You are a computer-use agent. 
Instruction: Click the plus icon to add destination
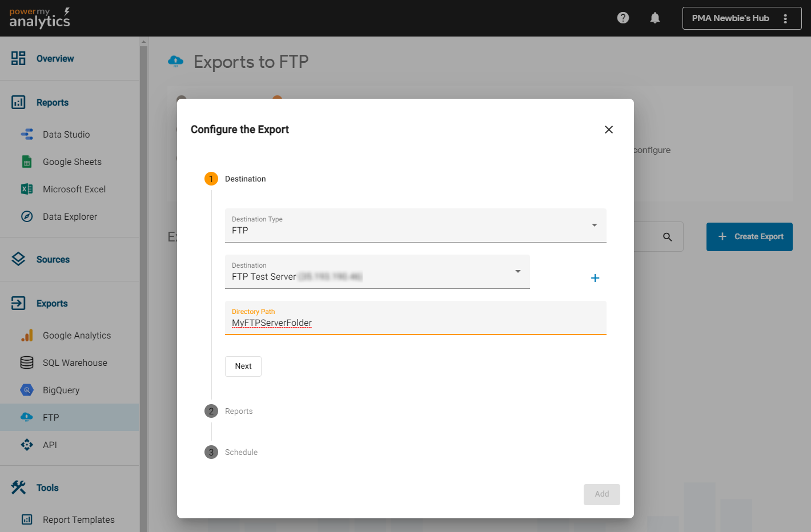tap(595, 278)
